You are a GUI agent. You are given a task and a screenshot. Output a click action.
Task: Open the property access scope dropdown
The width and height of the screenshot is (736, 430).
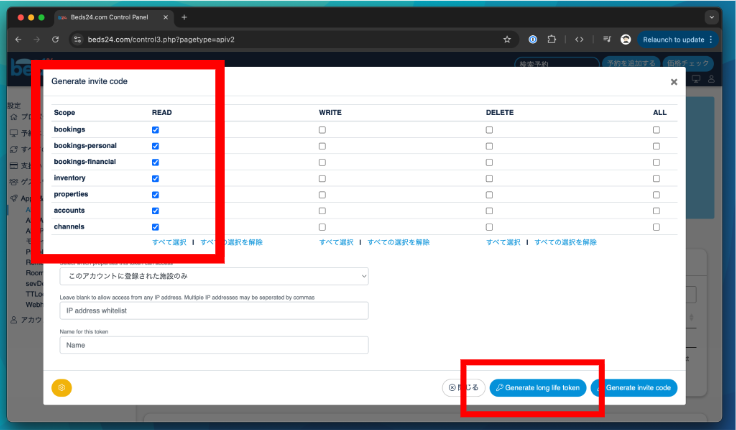click(x=214, y=276)
